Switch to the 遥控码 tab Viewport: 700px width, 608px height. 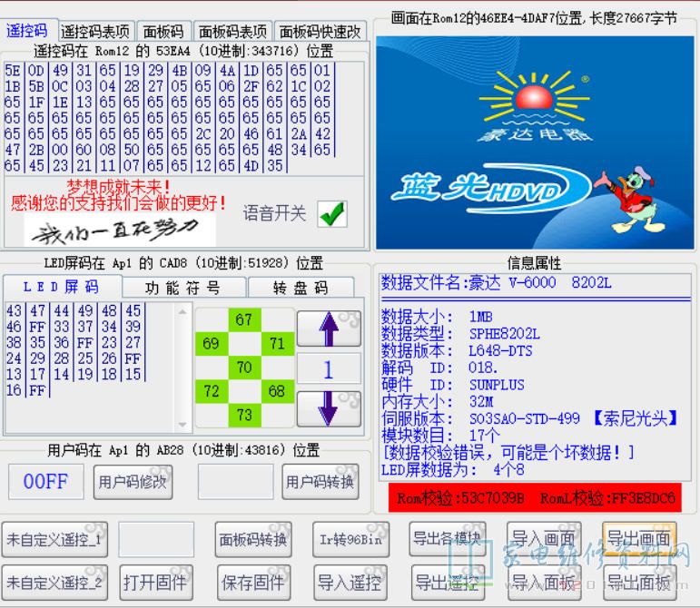pos(27,30)
